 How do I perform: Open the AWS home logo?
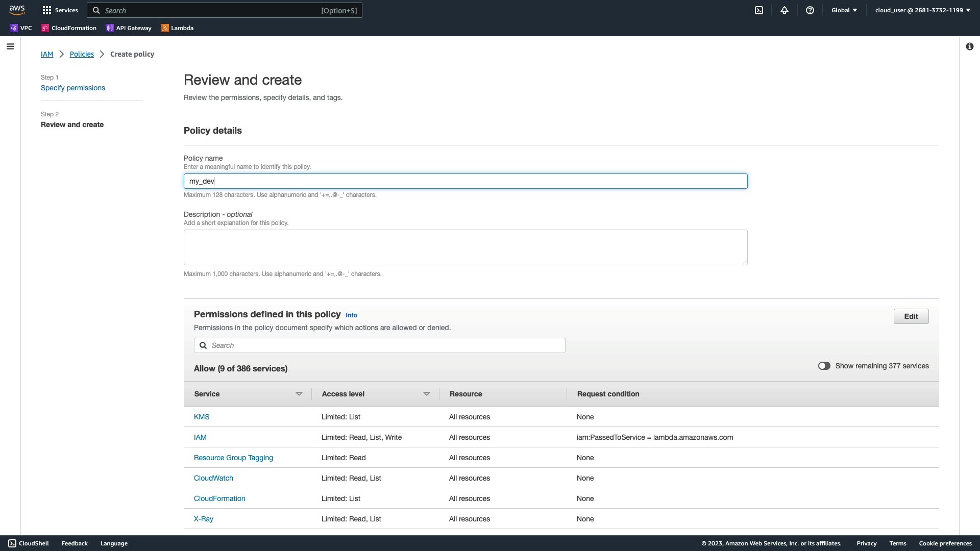pyautogui.click(x=17, y=10)
